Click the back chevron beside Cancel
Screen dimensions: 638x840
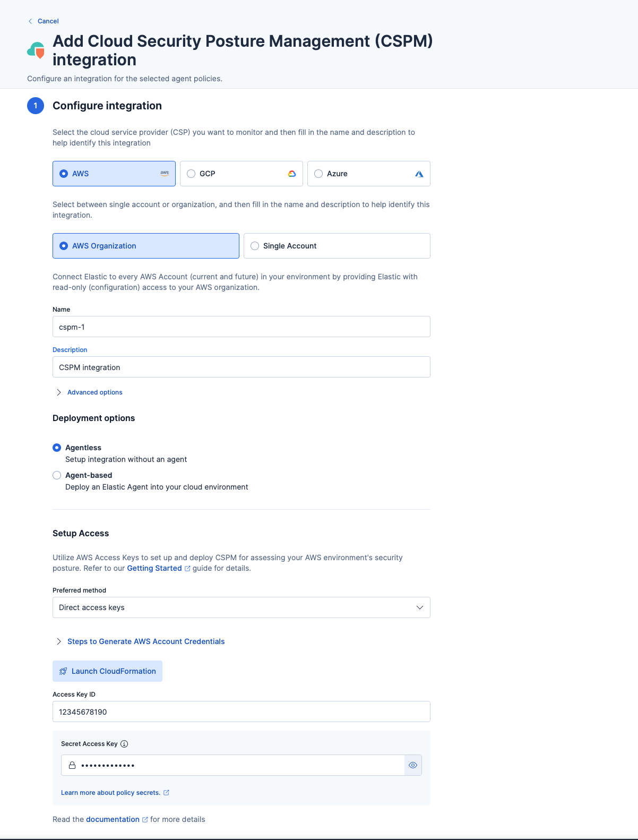coord(30,21)
